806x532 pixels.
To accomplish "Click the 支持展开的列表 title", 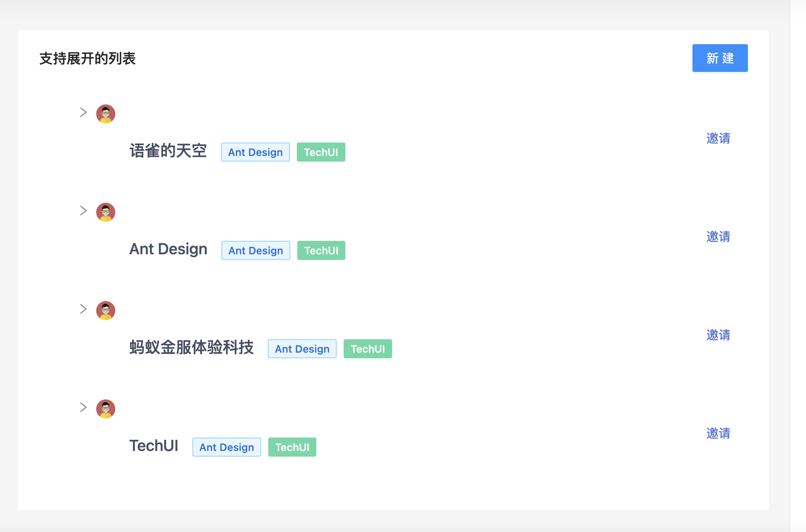I will coord(87,58).
